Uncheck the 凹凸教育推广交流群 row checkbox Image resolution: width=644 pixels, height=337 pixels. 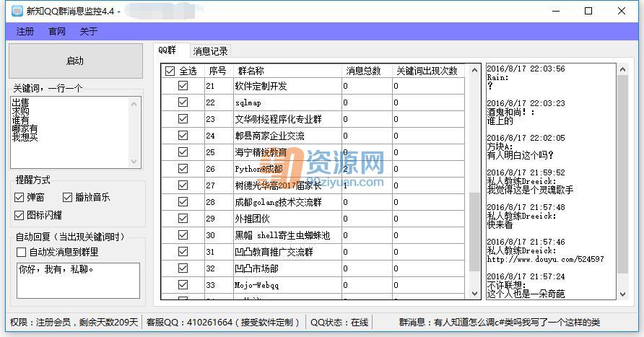point(183,252)
